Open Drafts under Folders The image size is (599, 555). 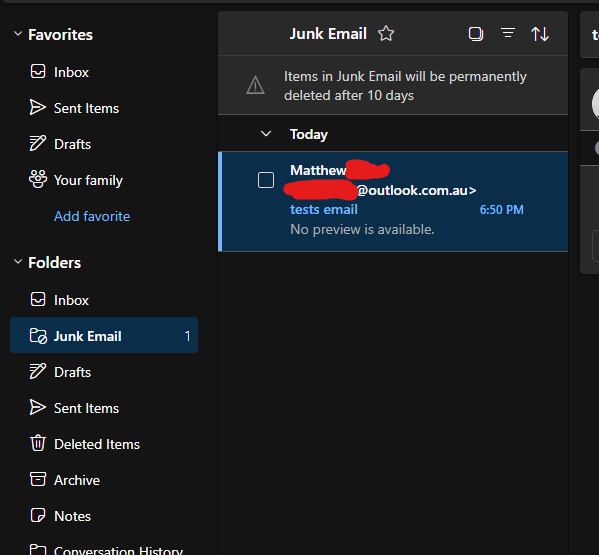click(104, 372)
